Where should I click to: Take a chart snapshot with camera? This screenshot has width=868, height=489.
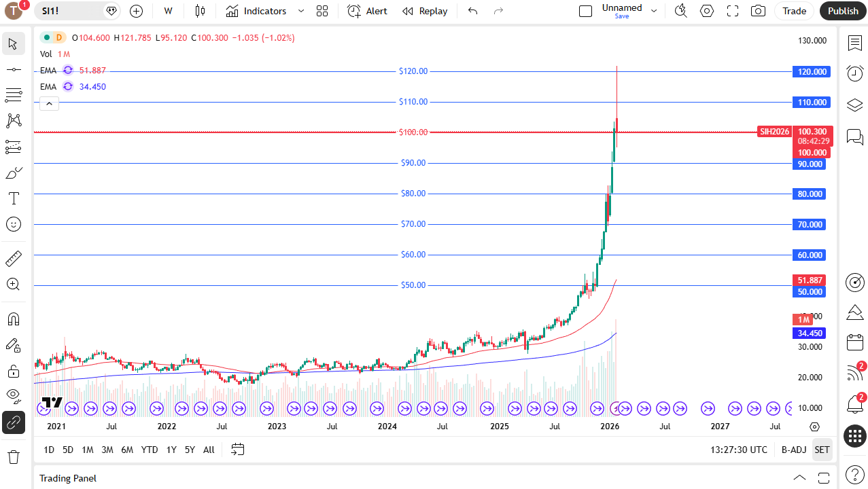pyautogui.click(x=757, y=11)
